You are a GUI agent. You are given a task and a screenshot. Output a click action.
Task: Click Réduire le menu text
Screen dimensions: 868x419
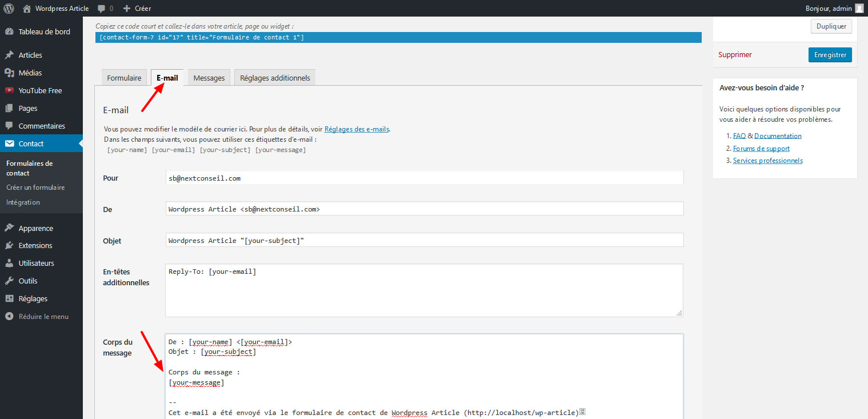tap(43, 316)
